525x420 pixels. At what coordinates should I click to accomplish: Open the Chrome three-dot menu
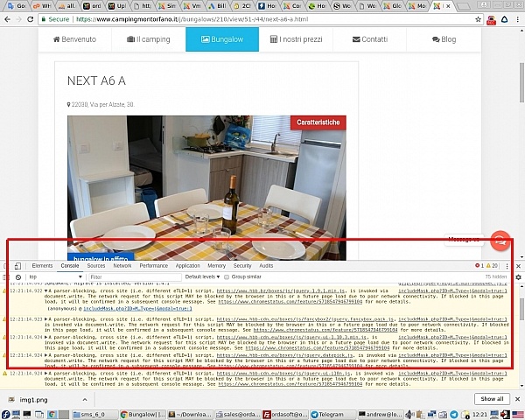click(517, 19)
